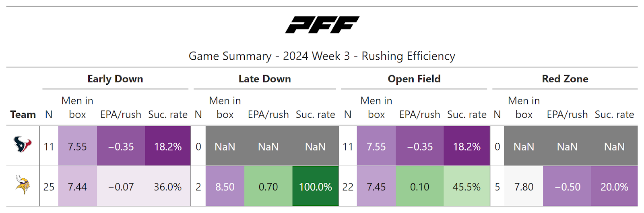
Task: Click the Minnesota Vikings team logo
Action: (23, 185)
